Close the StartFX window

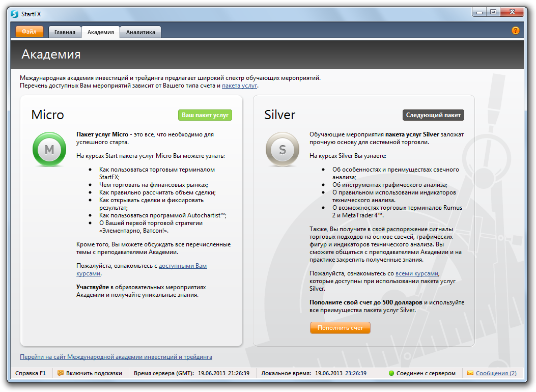coord(512,12)
